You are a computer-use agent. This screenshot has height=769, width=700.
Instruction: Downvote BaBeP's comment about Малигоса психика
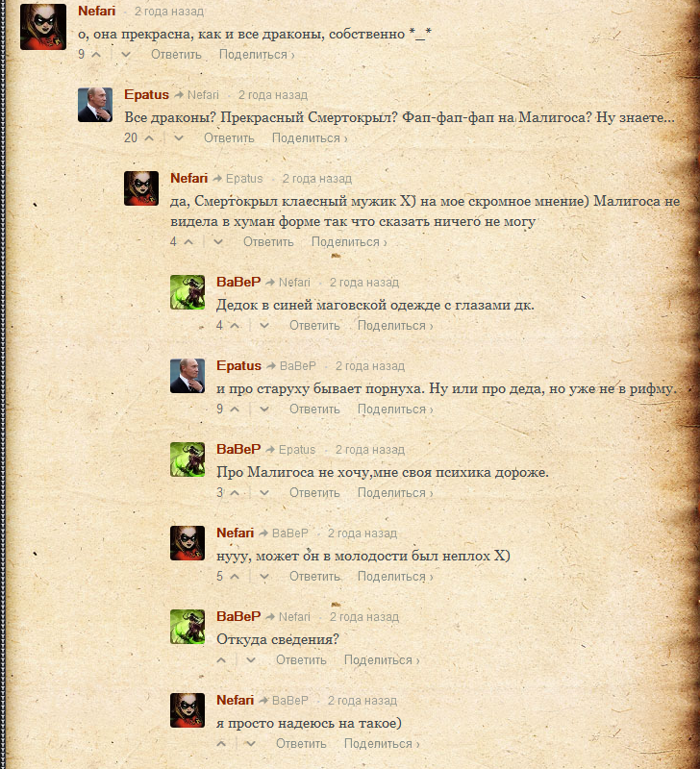[264, 493]
